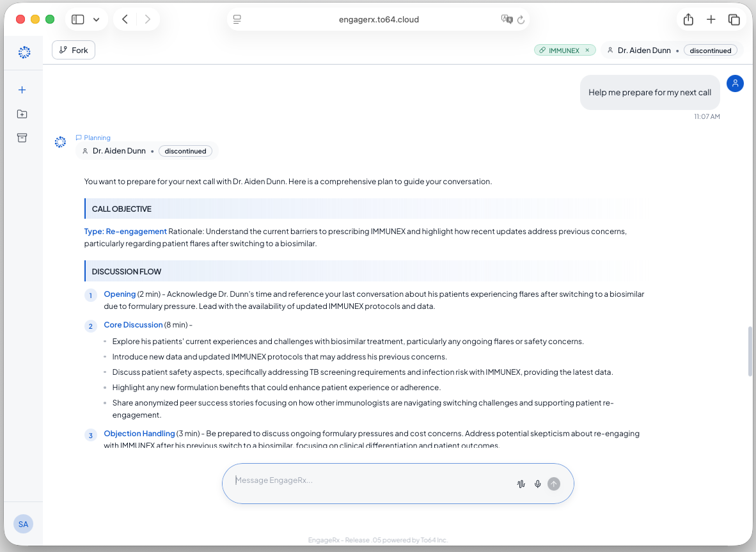Click the Fork button

(x=74, y=50)
